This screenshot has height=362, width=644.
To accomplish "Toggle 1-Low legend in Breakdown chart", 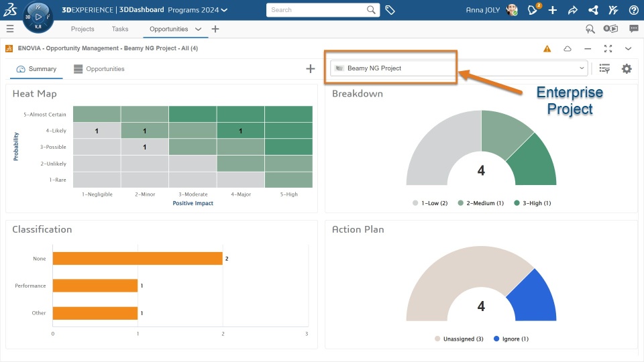I will pyautogui.click(x=430, y=203).
